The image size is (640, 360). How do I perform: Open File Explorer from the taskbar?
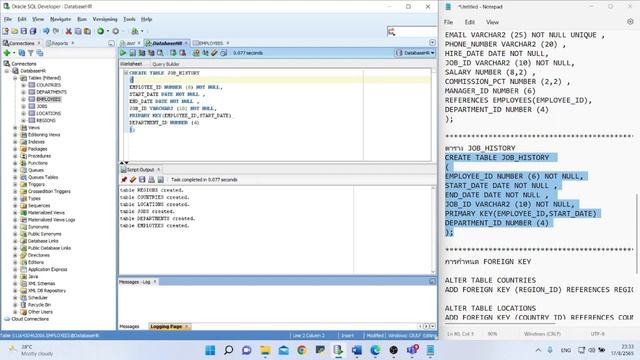pyautogui.click(x=265, y=350)
